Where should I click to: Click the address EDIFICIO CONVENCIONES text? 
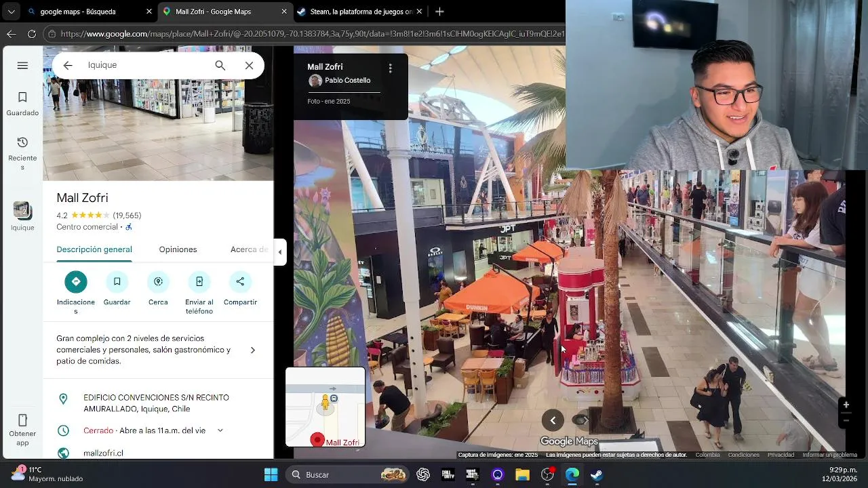click(156, 403)
